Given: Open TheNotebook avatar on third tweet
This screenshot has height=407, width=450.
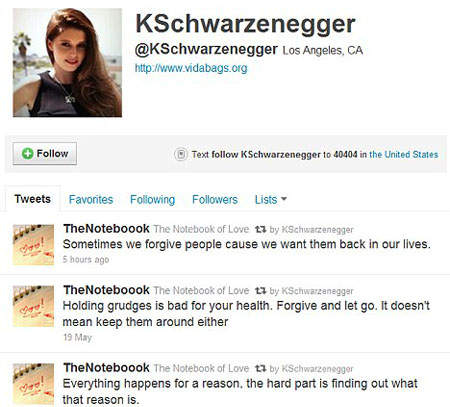Looking at the screenshot, I should tap(33, 384).
